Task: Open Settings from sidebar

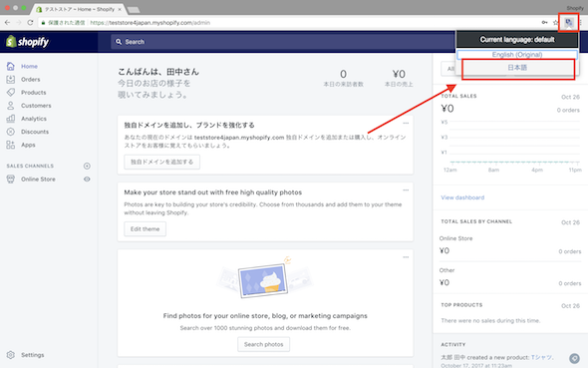Action: 32,355
